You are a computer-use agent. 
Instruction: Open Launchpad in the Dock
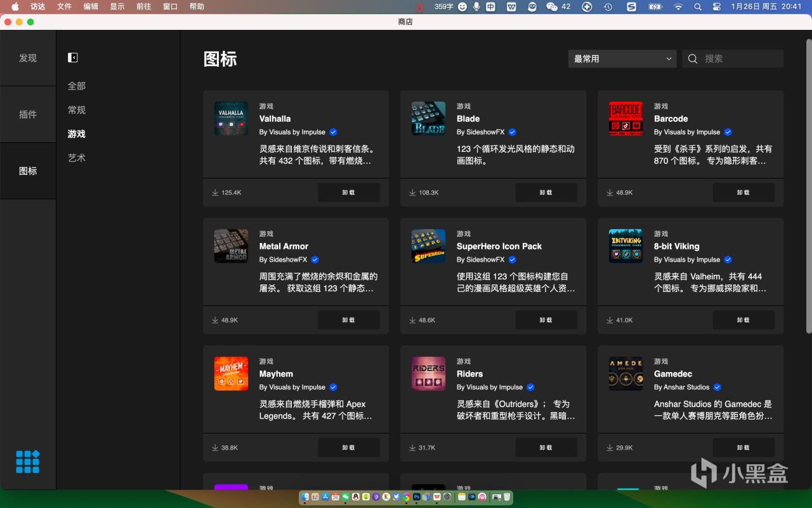315,497
